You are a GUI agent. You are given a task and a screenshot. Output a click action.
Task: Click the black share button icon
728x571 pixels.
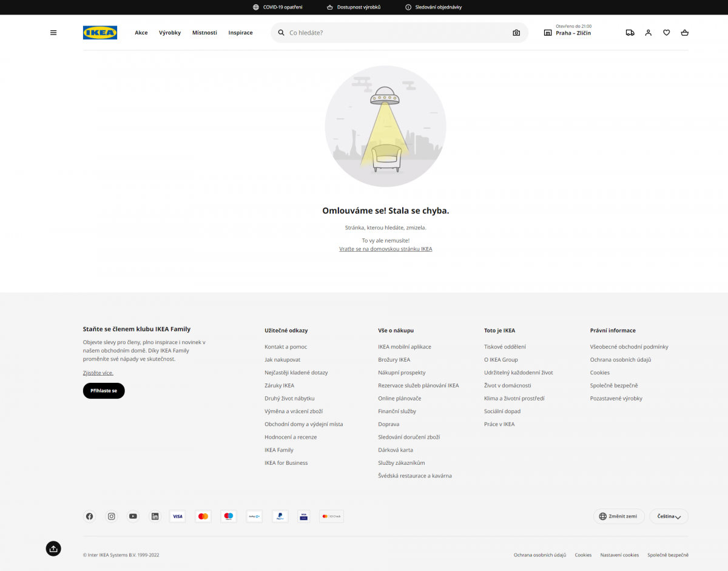tap(53, 549)
